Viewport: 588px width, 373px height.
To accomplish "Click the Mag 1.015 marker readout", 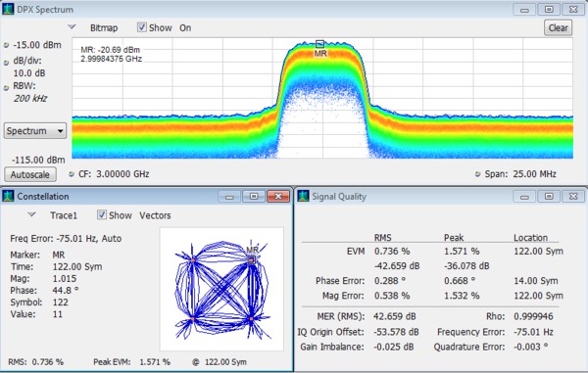I will [x=64, y=279].
